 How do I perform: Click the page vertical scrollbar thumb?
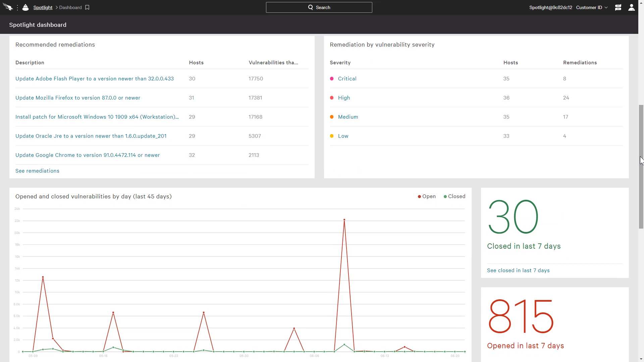pyautogui.click(x=641, y=168)
